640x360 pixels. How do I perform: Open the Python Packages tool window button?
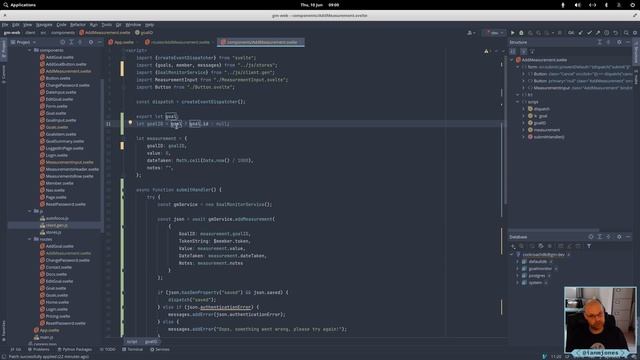coord(75,349)
